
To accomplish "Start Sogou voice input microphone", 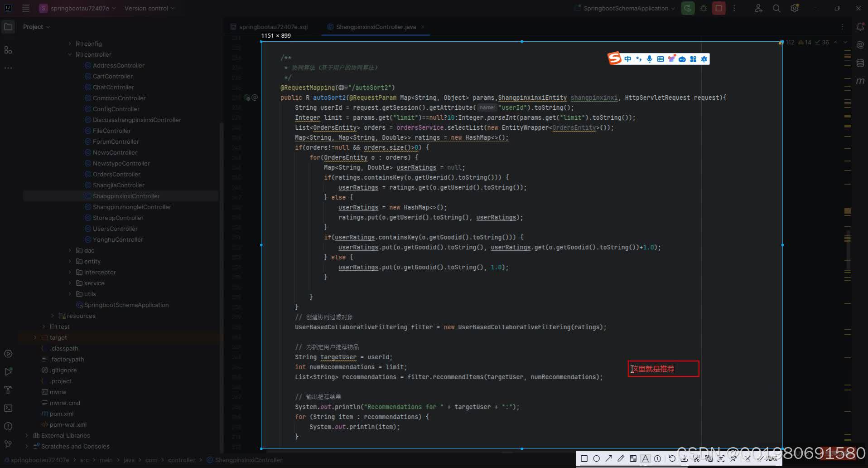I will pyautogui.click(x=650, y=59).
